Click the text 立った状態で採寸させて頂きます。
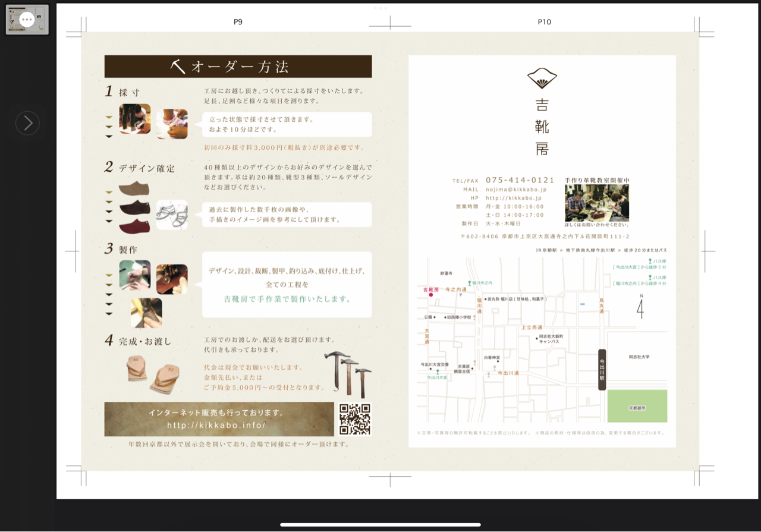The width and height of the screenshot is (761, 532). tap(262, 119)
